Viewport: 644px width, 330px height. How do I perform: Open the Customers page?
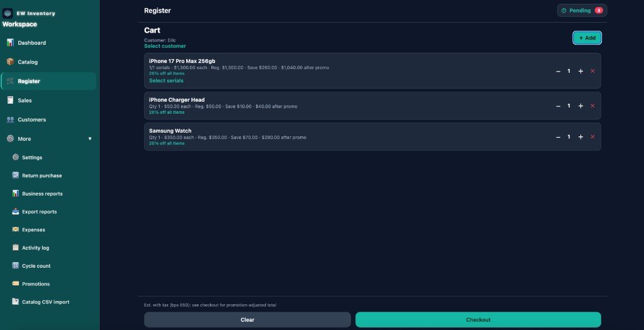pos(49,119)
